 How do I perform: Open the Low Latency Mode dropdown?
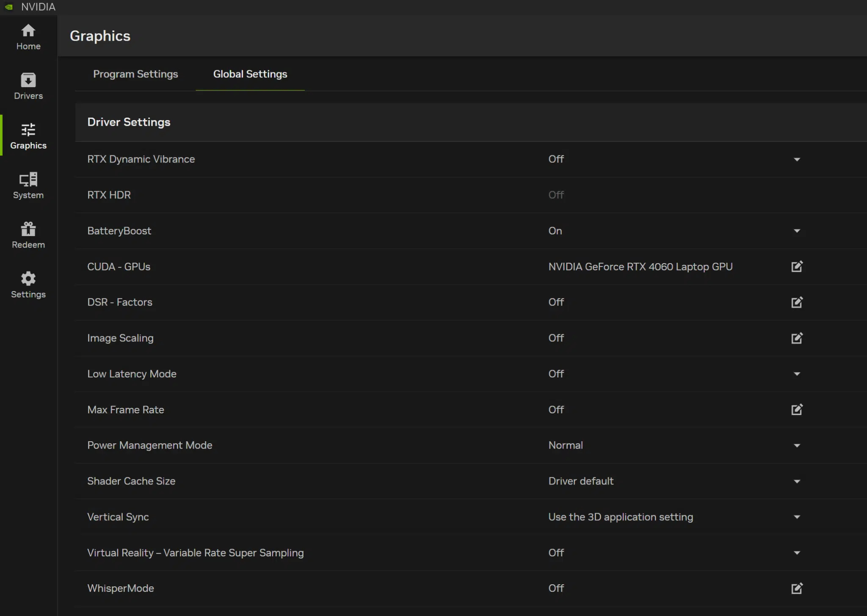[797, 374]
